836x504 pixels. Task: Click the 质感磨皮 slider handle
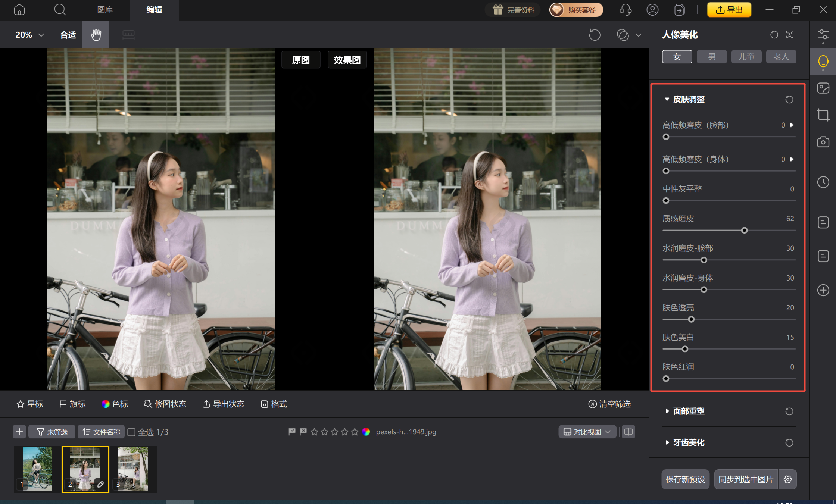point(744,231)
